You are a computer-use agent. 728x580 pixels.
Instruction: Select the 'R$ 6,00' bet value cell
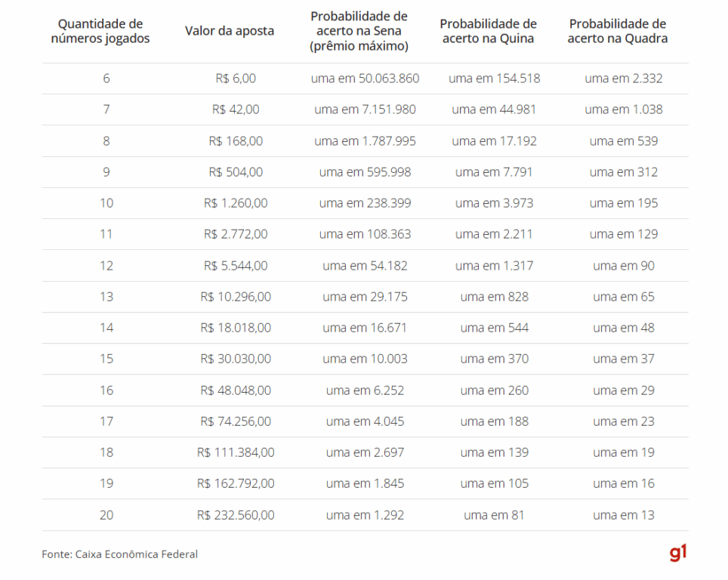point(236,79)
